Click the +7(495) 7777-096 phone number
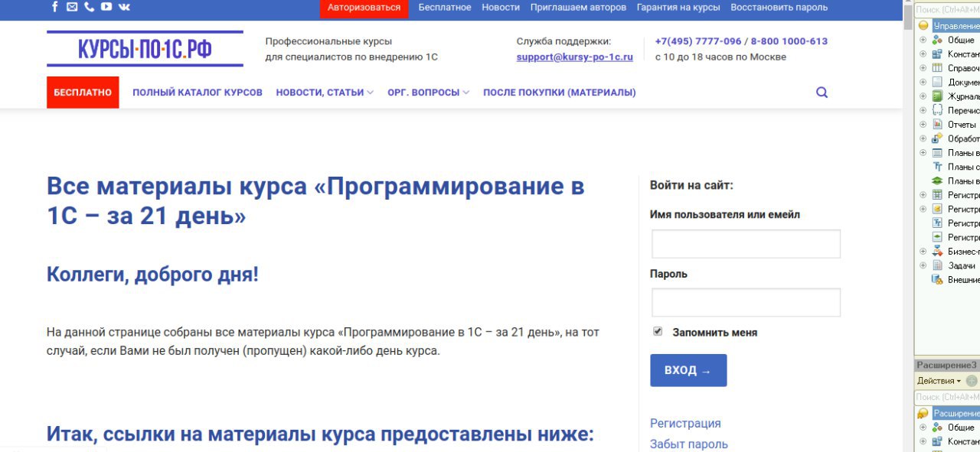The height and width of the screenshot is (452, 980). (x=698, y=41)
